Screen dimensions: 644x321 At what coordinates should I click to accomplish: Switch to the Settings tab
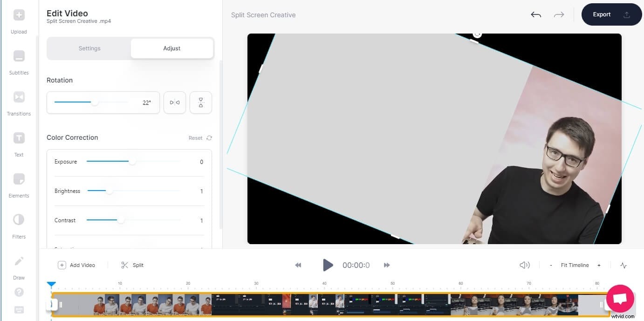89,48
